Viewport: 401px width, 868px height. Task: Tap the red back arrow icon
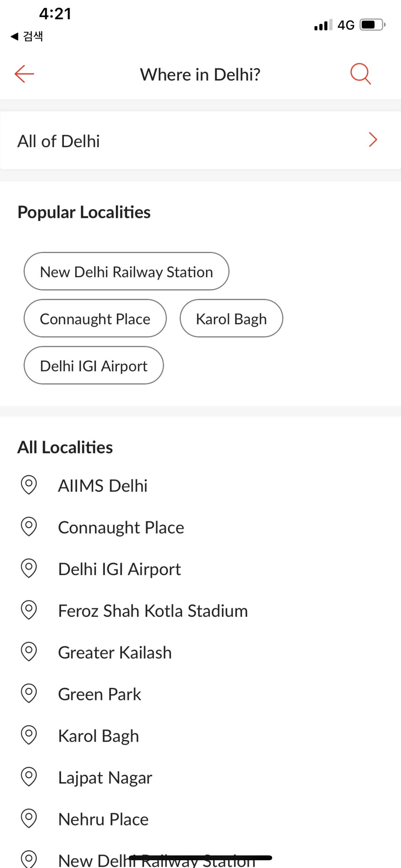[x=24, y=74]
